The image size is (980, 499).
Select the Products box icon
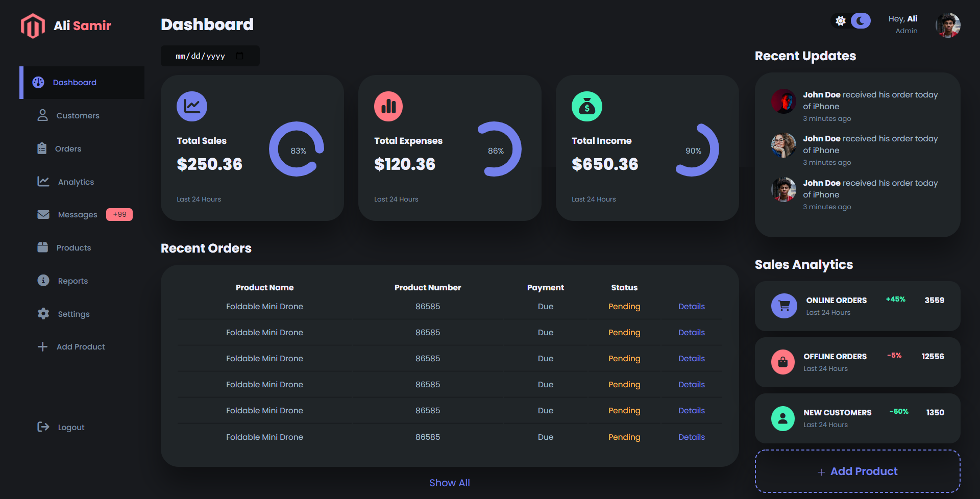pyautogui.click(x=43, y=247)
